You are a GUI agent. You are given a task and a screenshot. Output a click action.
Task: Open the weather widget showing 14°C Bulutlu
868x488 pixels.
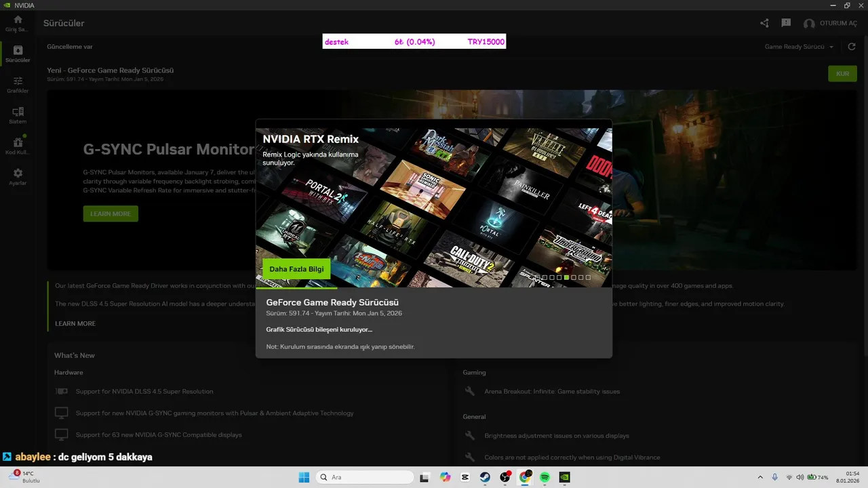pos(24,476)
